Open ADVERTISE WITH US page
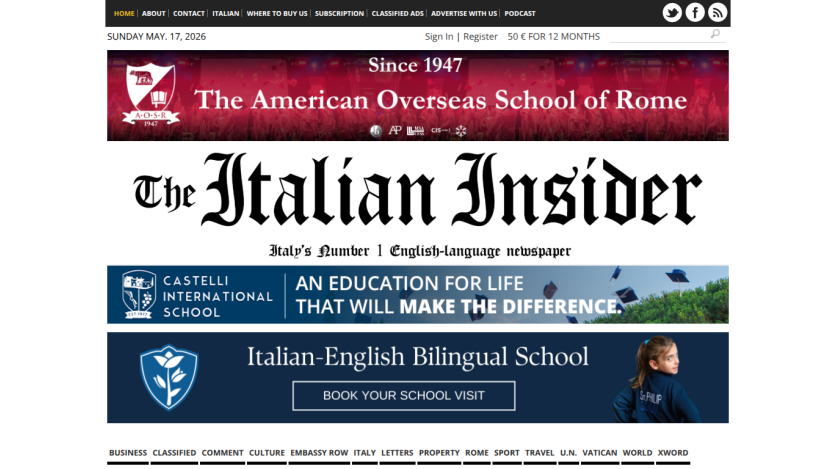This screenshot has height=469, width=835. (x=464, y=13)
